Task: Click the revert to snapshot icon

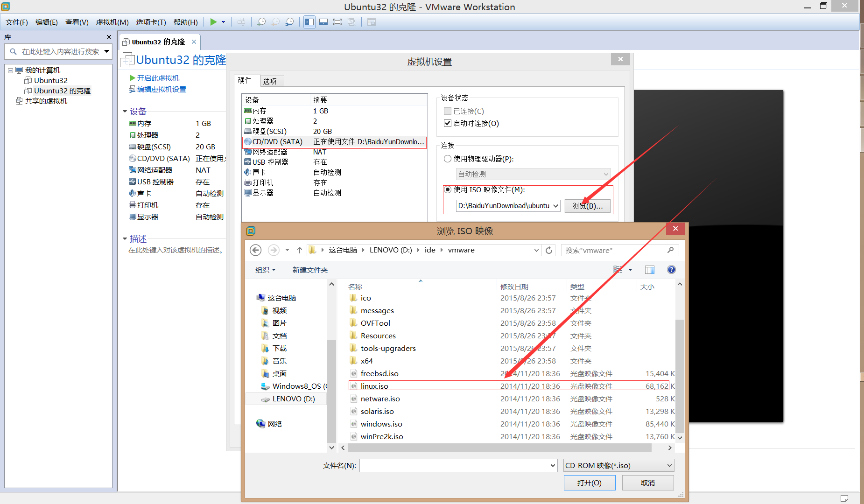Action: click(275, 22)
